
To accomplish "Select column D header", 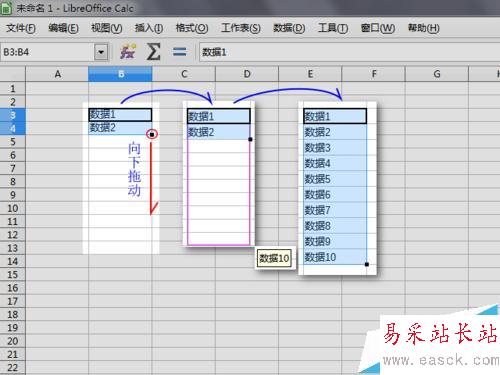I will pos(247,74).
